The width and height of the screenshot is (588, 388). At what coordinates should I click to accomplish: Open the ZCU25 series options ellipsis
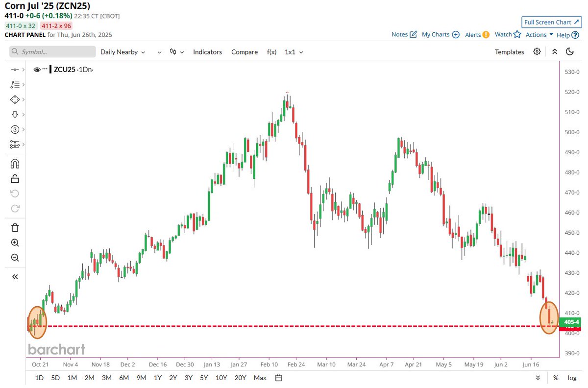(x=45, y=70)
